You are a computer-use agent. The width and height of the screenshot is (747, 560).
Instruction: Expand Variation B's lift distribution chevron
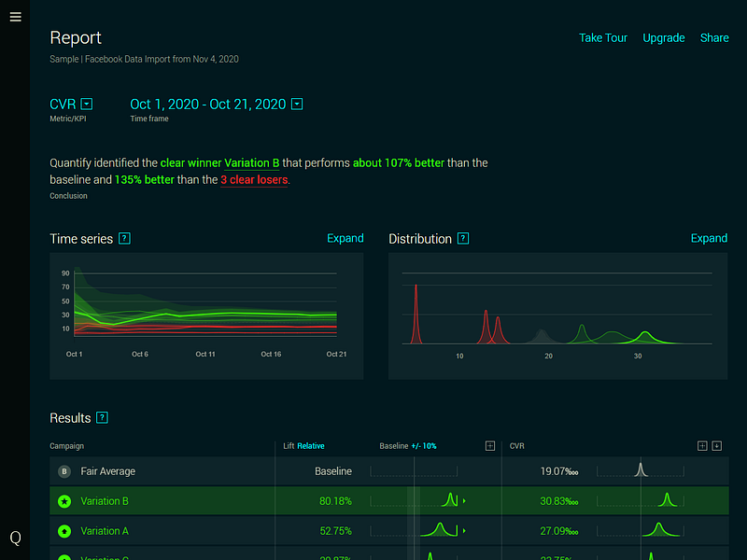coord(463,500)
